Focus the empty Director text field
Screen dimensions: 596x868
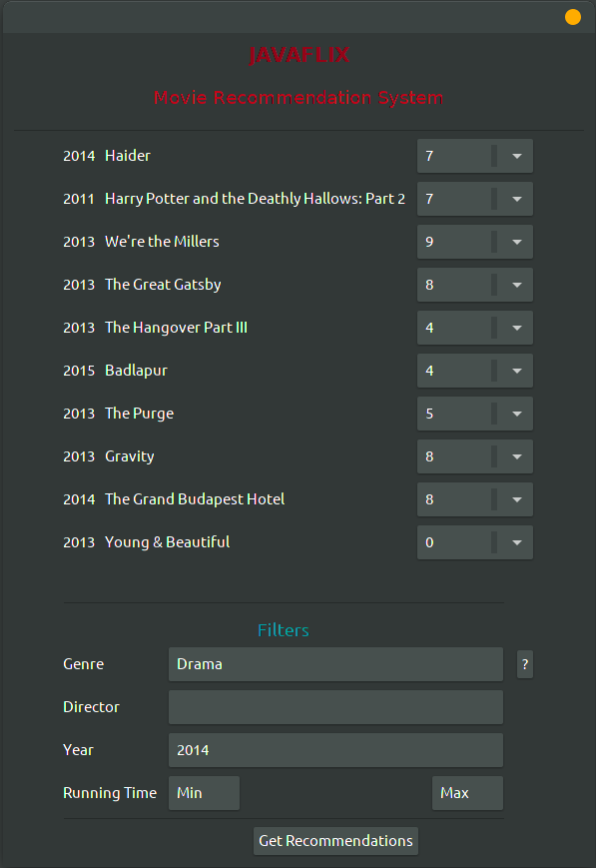tap(335, 707)
